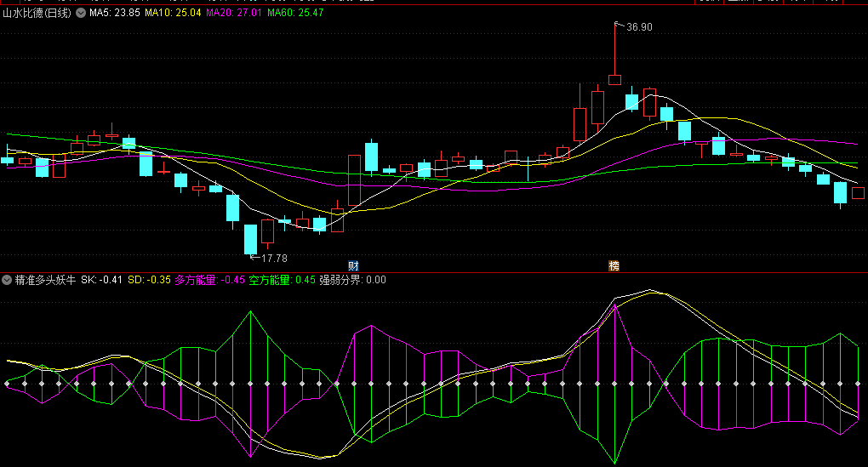Click the last candlestick on the right
This screenshot has width=868, height=467.
click(858, 193)
